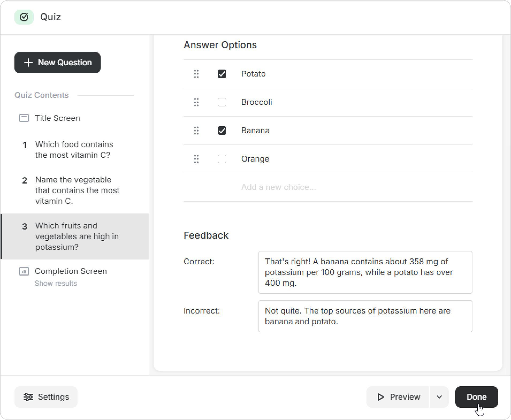Click the Banana answer text

[x=255, y=131]
